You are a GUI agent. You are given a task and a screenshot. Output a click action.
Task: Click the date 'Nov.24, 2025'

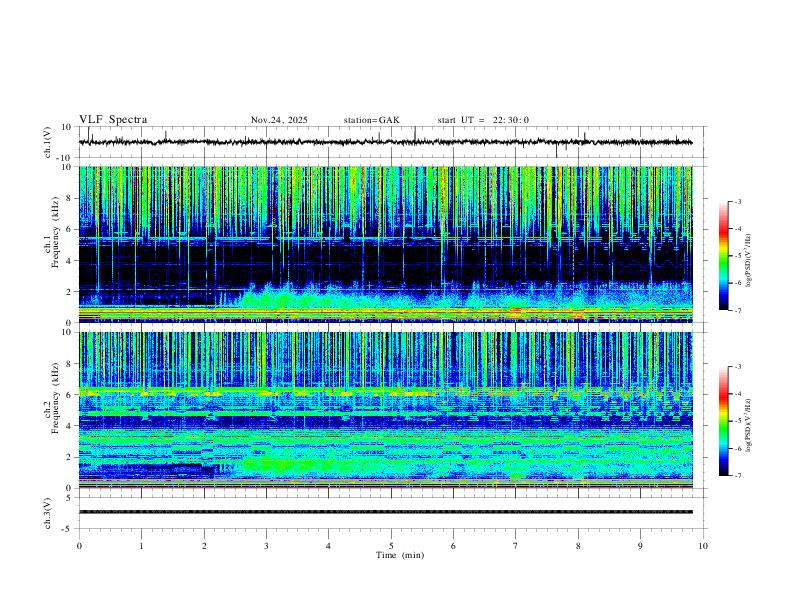(279, 120)
